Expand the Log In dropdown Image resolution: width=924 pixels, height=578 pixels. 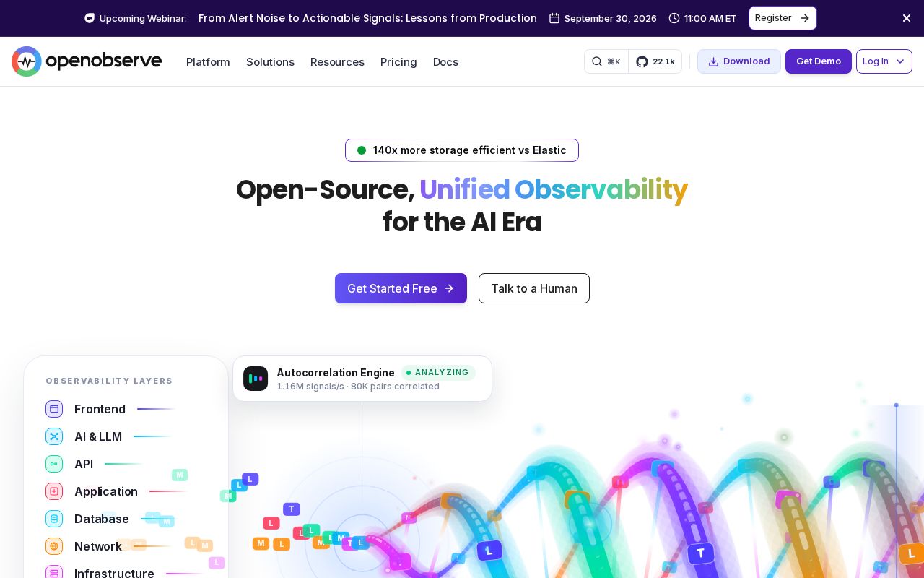[x=884, y=61]
